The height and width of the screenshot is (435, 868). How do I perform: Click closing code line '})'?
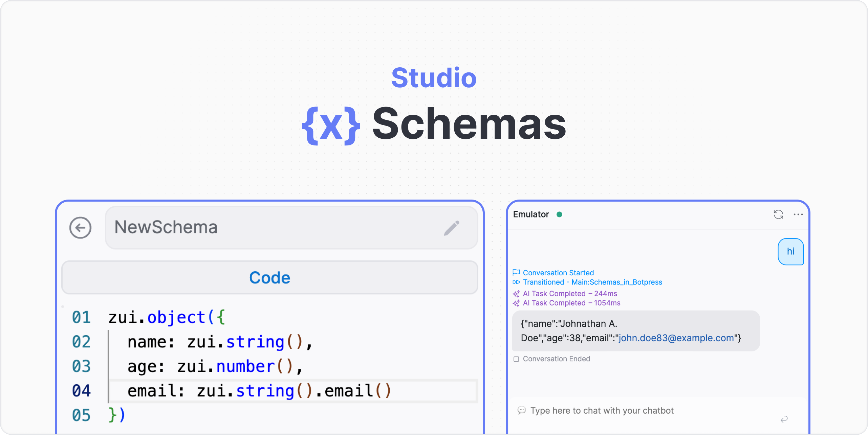[x=117, y=415]
